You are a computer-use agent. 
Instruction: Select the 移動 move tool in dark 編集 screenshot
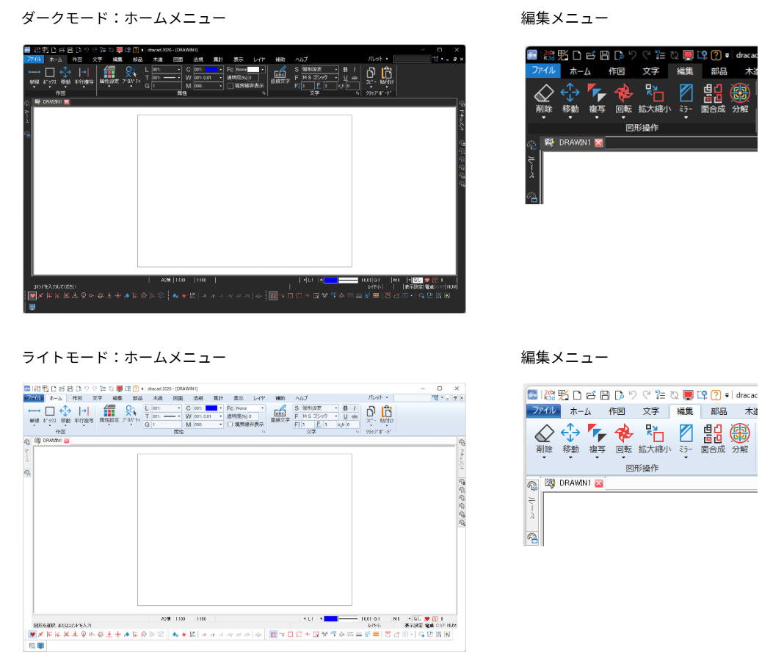point(570,98)
